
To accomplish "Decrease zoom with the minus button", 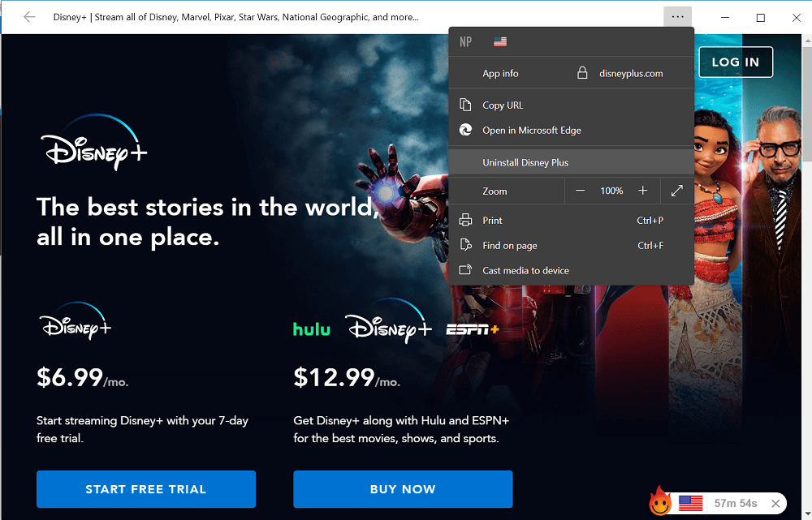I will (x=580, y=191).
